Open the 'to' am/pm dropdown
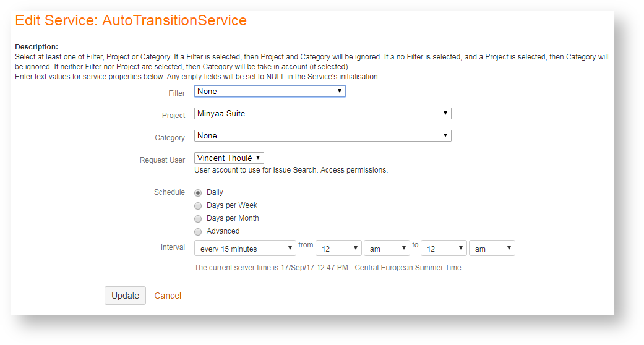644x345 pixels. (492, 249)
